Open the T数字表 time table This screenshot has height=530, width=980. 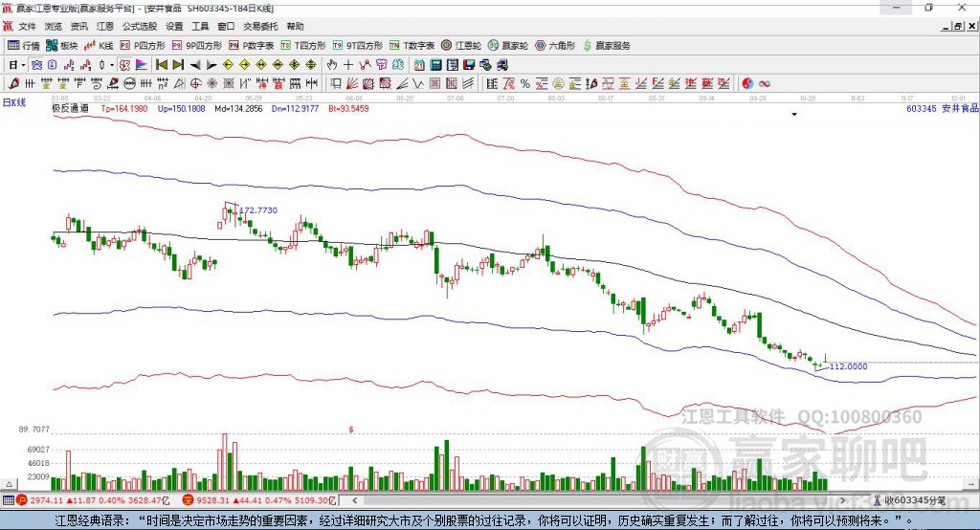[412, 46]
